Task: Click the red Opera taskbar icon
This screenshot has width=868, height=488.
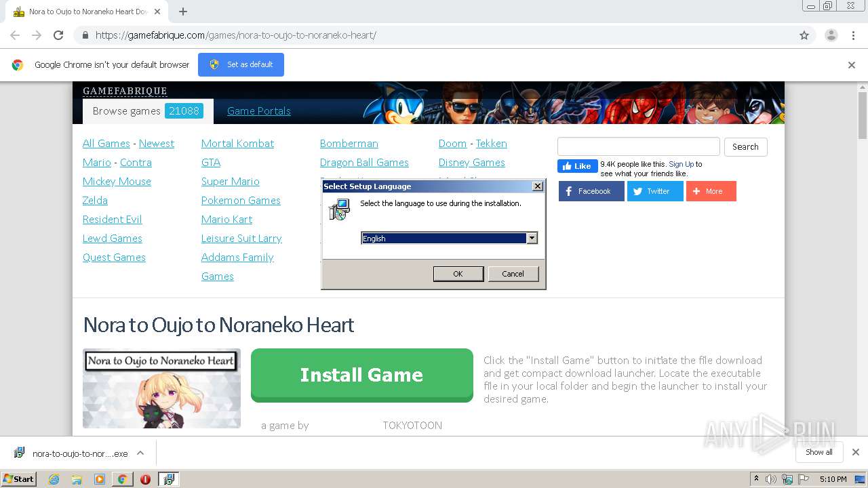Action: coord(145,479)
